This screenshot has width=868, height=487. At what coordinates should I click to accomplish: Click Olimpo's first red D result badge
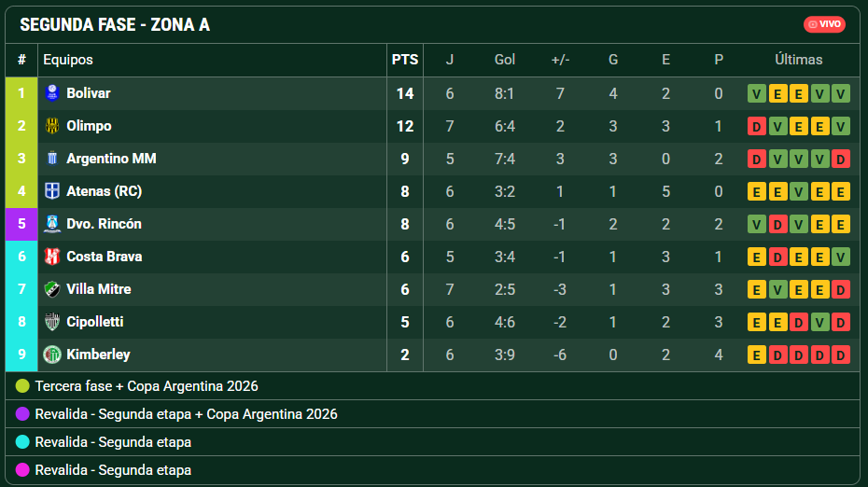tap(756, 127)
